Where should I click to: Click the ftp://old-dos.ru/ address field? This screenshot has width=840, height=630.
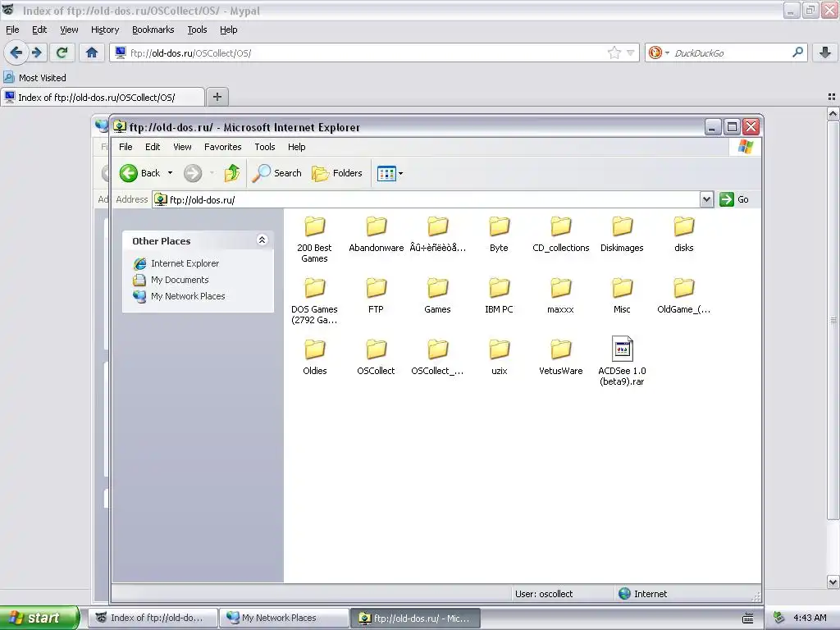pos(427,199)
